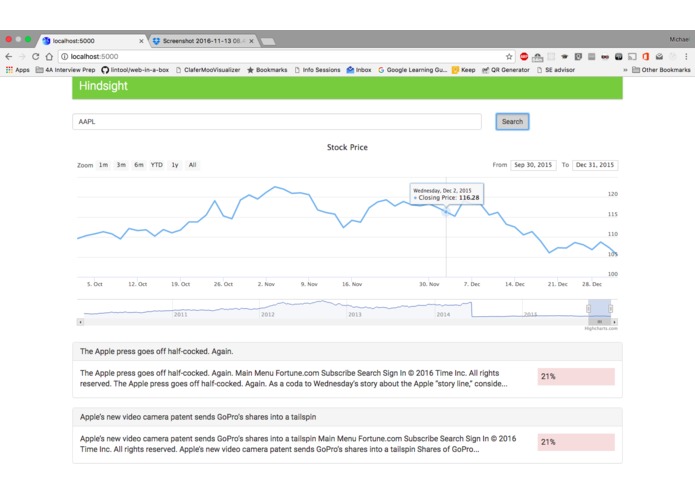Click the Dec 2 data point on chart
695x494 pixels.
[446, 212]
